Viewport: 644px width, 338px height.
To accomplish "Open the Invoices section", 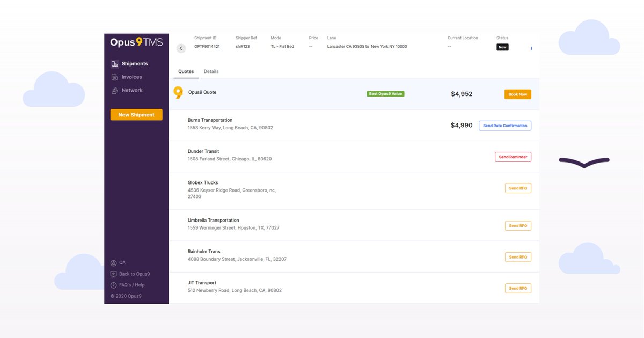I will [132, 77].
